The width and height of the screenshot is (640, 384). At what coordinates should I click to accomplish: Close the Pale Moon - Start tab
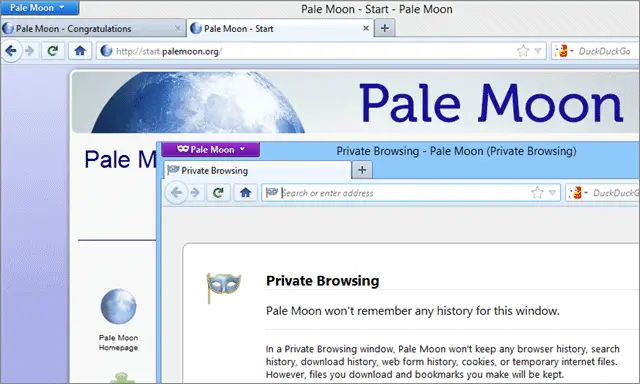coord(366,28)
